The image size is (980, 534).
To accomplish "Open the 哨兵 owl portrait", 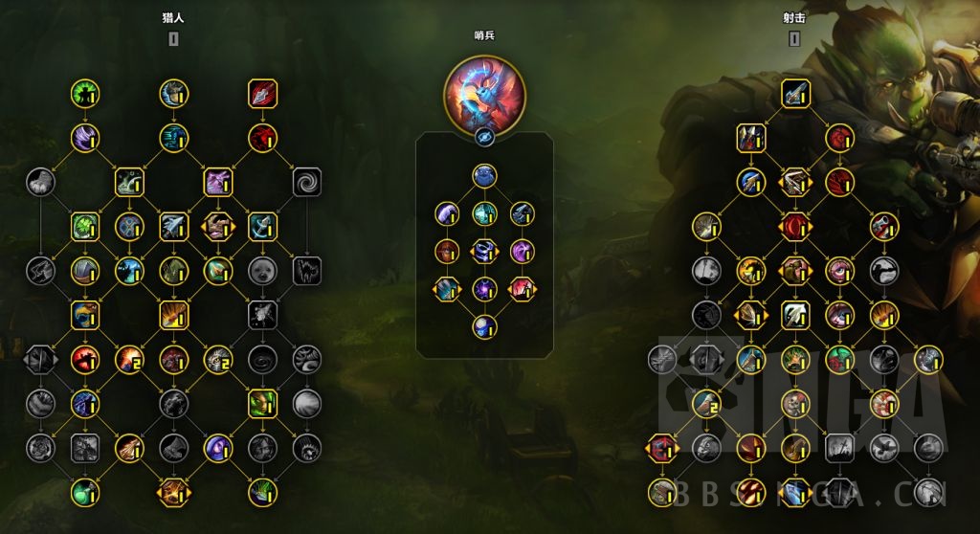I will pos(484,95).
